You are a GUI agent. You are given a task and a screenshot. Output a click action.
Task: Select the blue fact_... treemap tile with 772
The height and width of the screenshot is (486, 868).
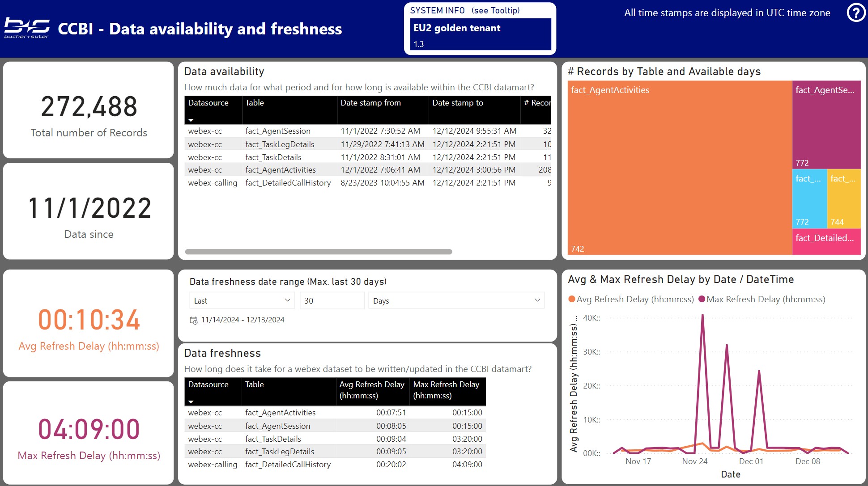point(809,199)
